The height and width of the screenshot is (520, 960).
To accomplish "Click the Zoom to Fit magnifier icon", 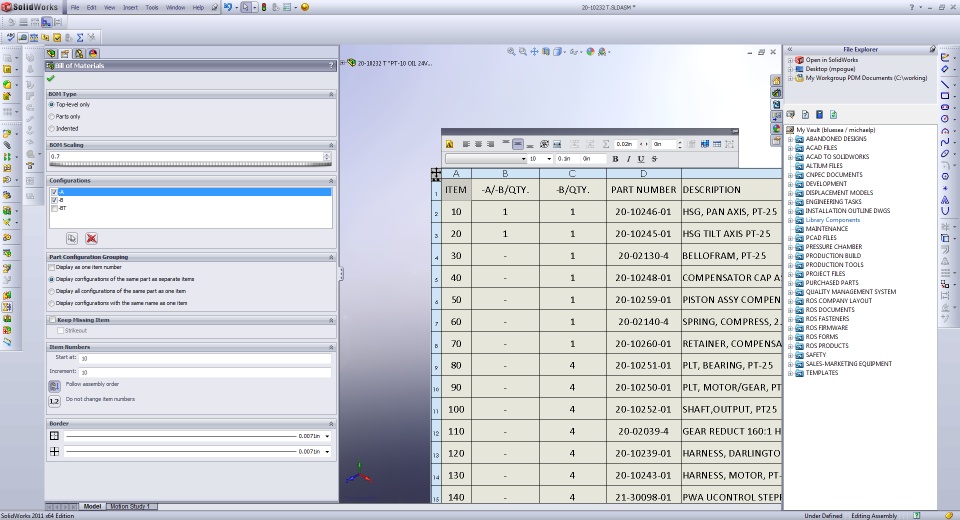I will point(511,52).
